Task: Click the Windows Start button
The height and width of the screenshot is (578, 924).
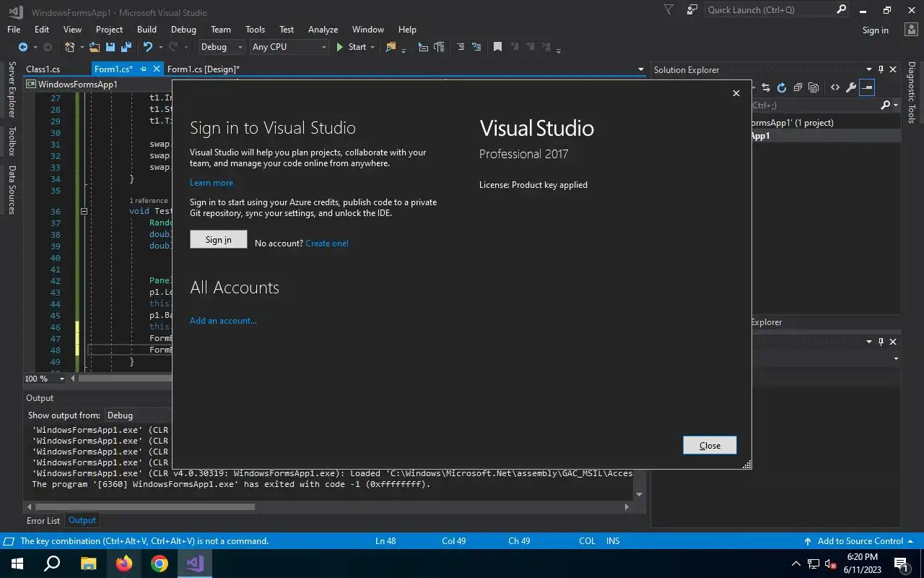Action: tap(17, 563)
